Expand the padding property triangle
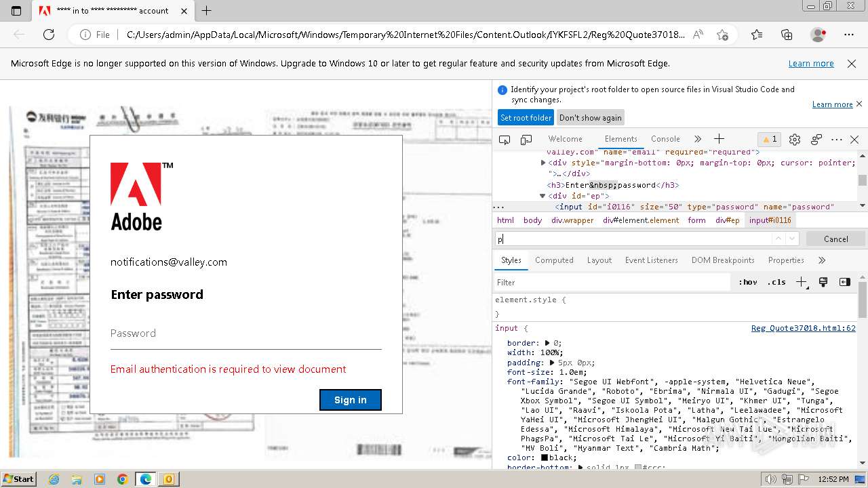 point(552,363)
